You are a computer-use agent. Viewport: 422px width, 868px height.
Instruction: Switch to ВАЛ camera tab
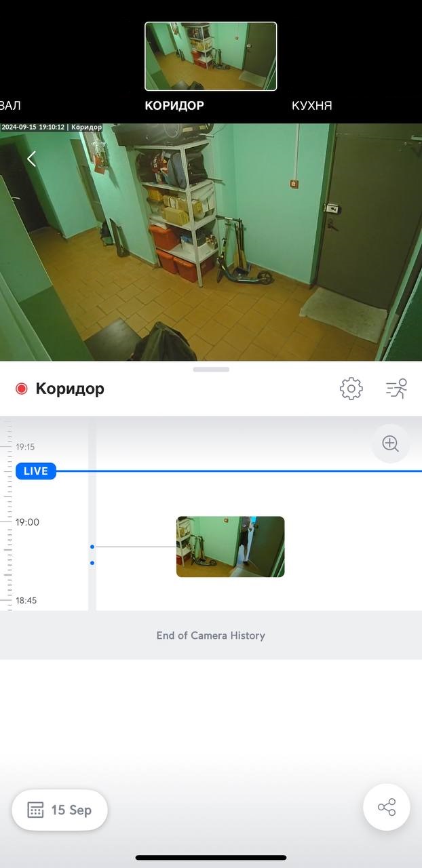pos(10,106)
